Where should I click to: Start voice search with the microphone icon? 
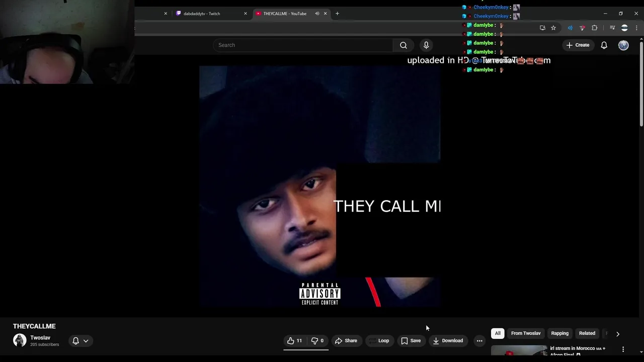426,45
